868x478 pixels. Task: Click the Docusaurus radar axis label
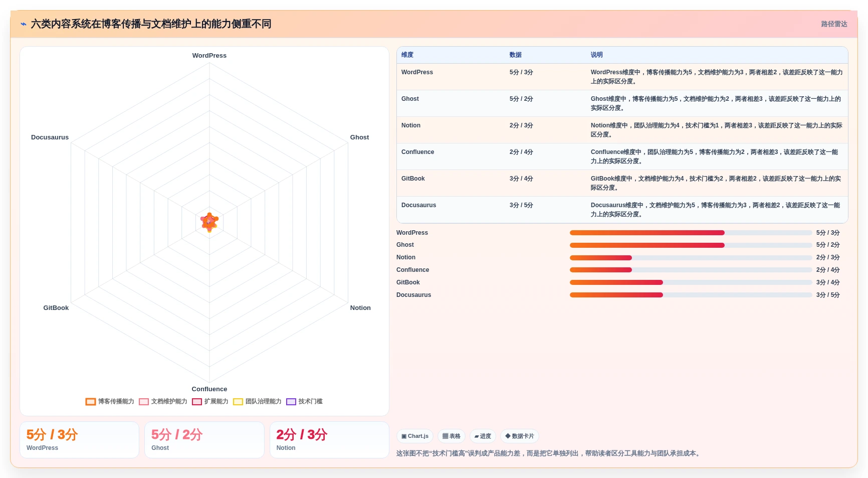coord(50,137)
